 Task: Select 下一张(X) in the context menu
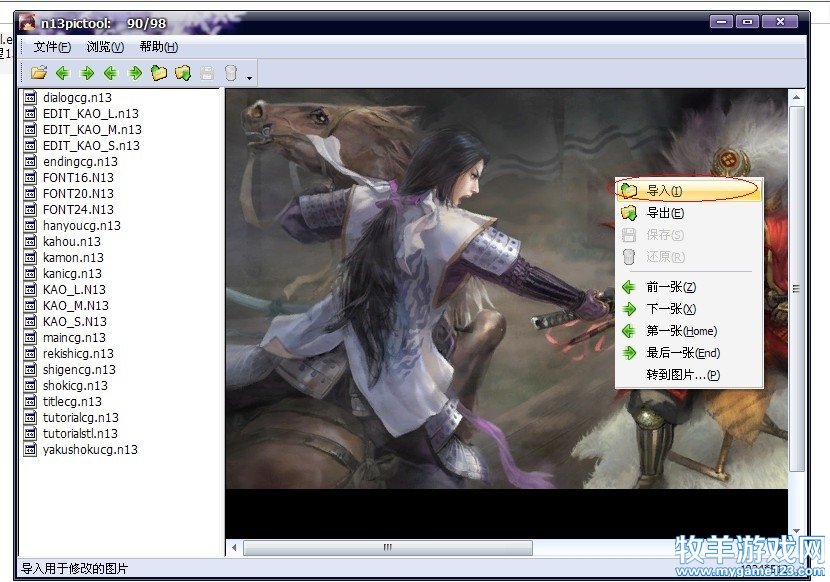(x=689, y=309)
